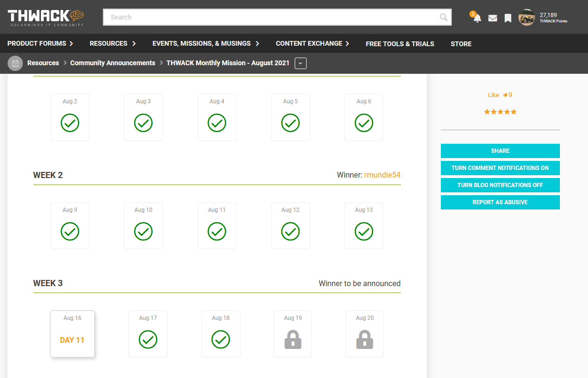
Task: Open the notifications bell
Action: coord(477,18)
